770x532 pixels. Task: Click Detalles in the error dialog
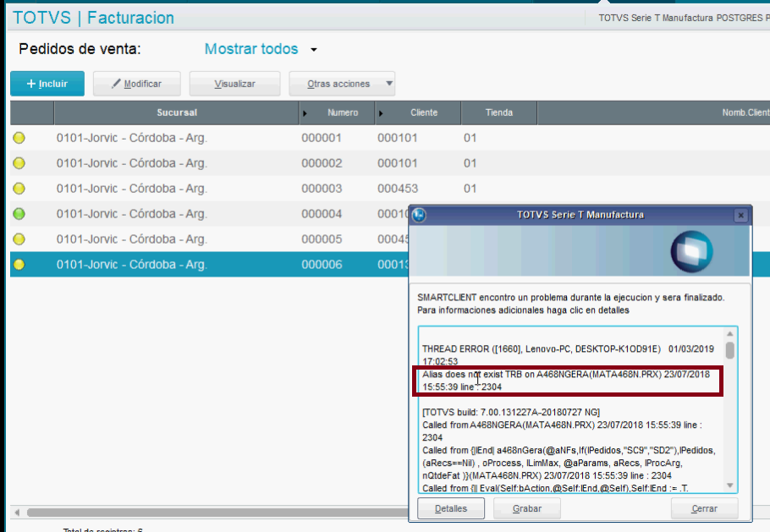451,508
